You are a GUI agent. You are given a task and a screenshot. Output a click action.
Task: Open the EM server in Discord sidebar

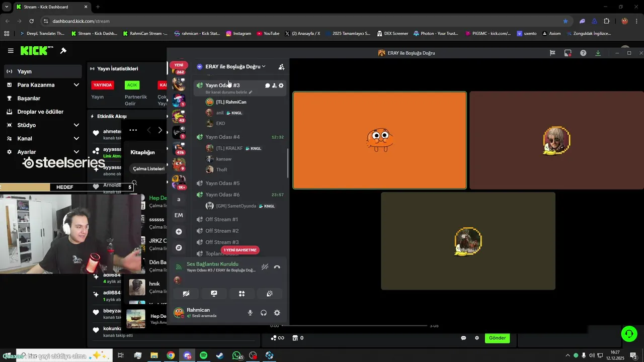[179, 215]
